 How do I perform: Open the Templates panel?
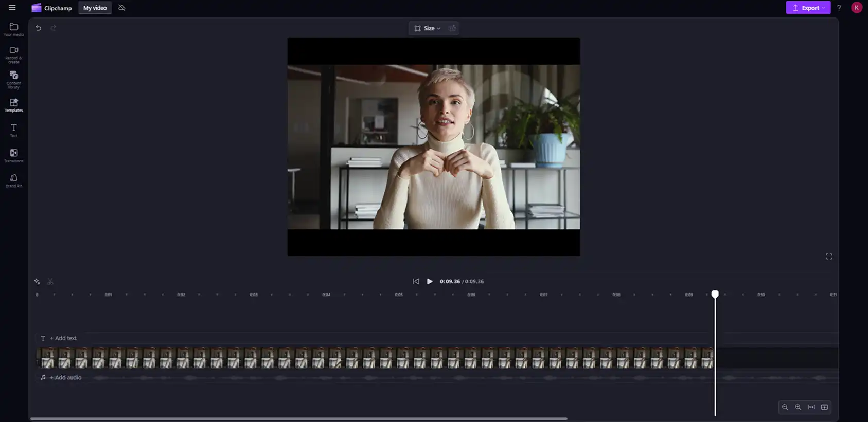click(14, 105)
